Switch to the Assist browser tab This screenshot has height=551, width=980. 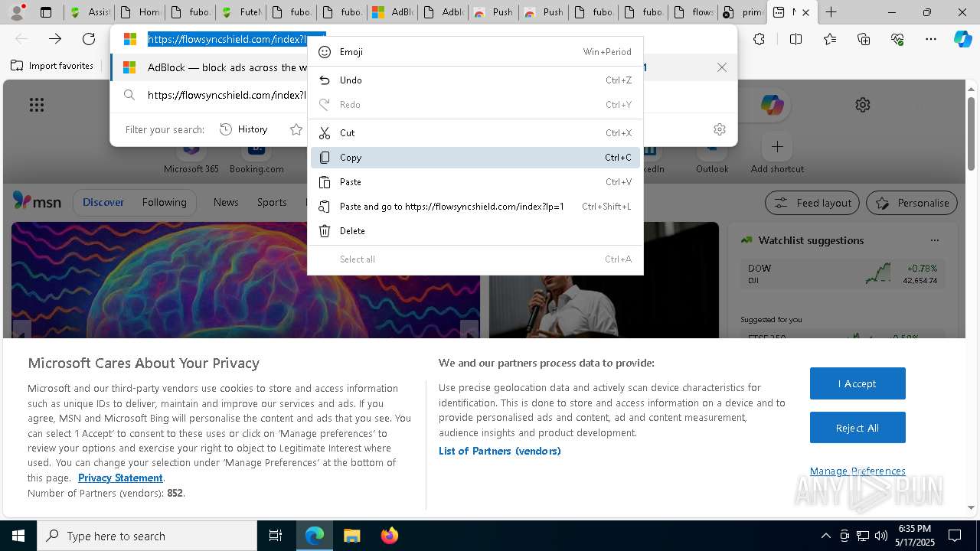pyautogui.click(x=88, y=12)
